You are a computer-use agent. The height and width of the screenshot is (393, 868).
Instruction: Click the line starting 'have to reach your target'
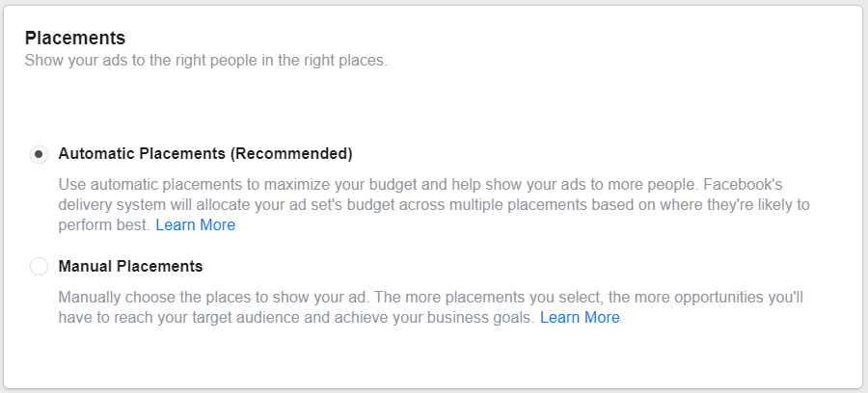tap(296, 317)
